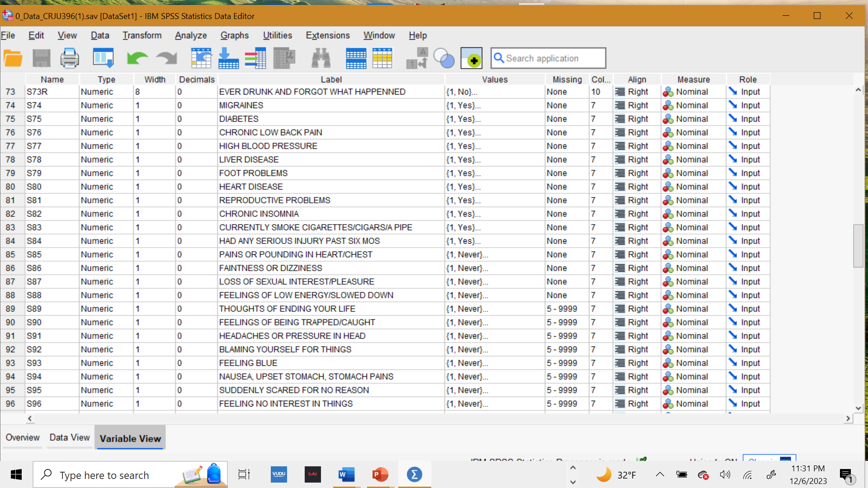
Task: Open the Windows Start menu
Action: 16,474
